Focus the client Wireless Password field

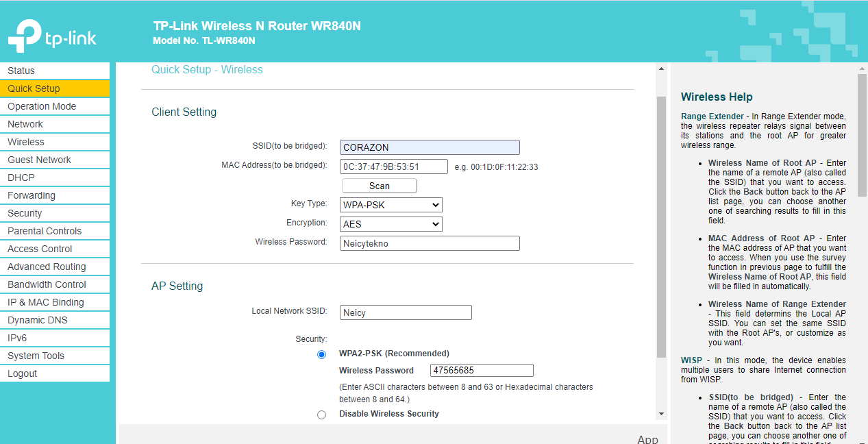430,243
